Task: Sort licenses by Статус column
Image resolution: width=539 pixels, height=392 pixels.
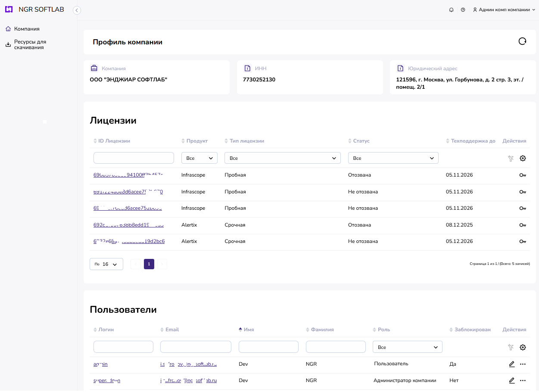Action: coord(359,141)
